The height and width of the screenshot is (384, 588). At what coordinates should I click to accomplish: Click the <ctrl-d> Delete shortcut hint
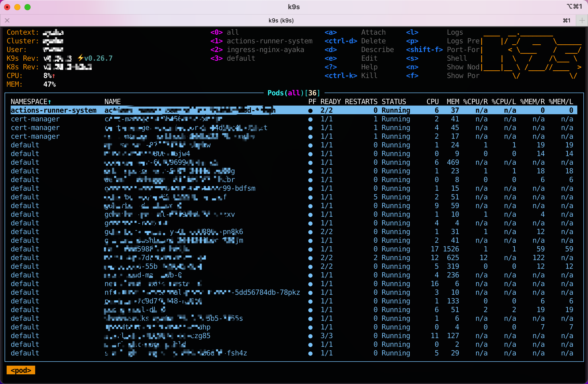pos(355,41)
